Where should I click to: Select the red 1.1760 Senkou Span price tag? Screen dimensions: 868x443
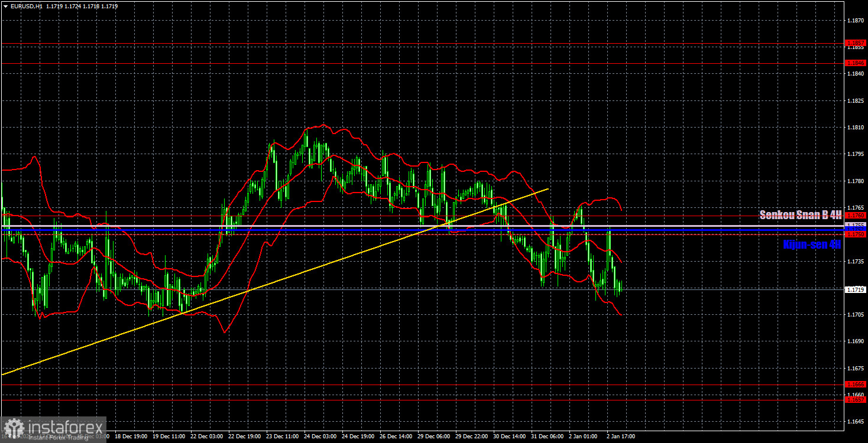click(x=855, y=215)
